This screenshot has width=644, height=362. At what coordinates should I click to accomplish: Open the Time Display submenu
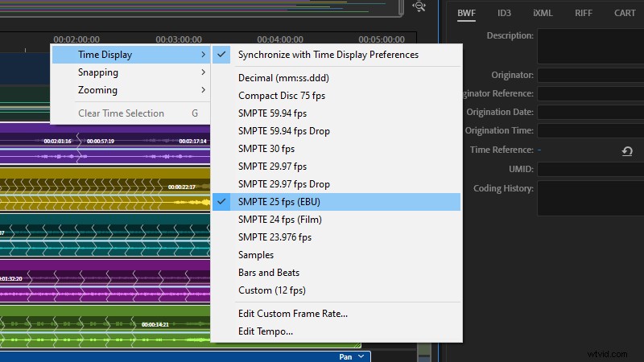131,55
